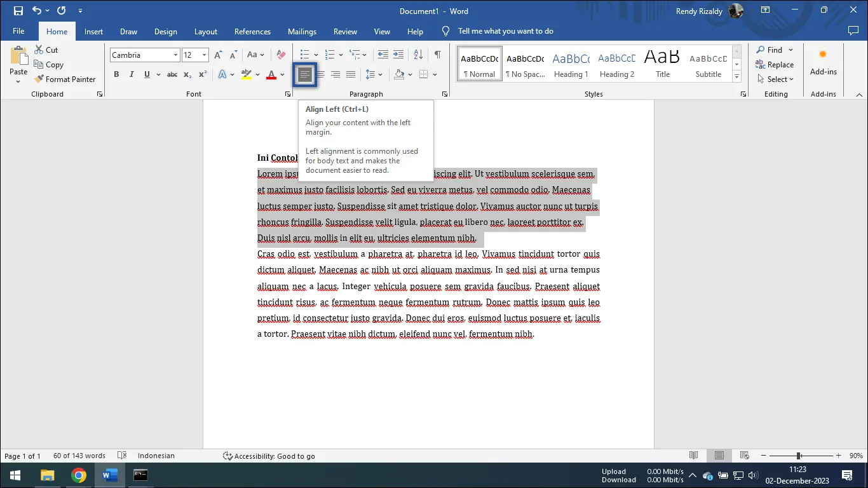Click the Format Painter tool
This screenshot has height=488, width=868.
[66, 79]
